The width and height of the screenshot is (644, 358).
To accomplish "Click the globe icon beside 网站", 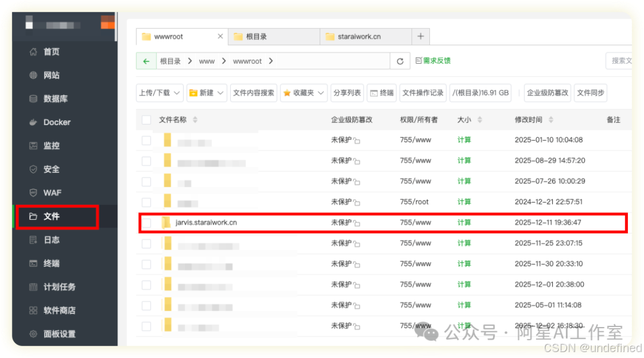I will 33,75.
